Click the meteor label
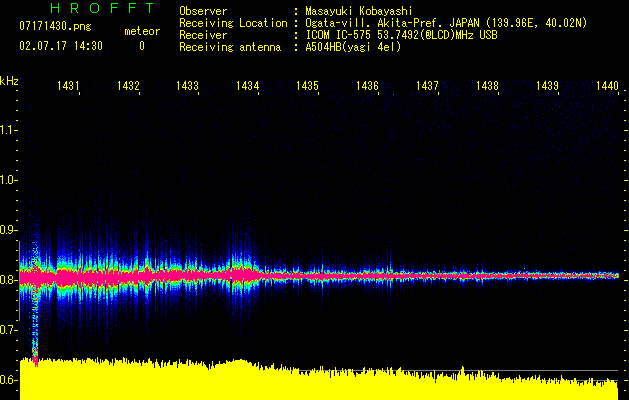Image resolution: width=629 pixels, height=400 pixels. pos(141,32)
